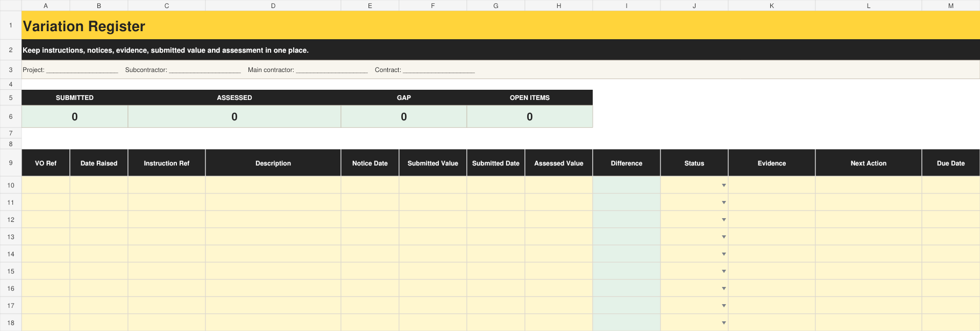The image size is (980, 331).
Task: Select the Notice Date header cell
Action: pyautogui.click(x=370, y=163)
